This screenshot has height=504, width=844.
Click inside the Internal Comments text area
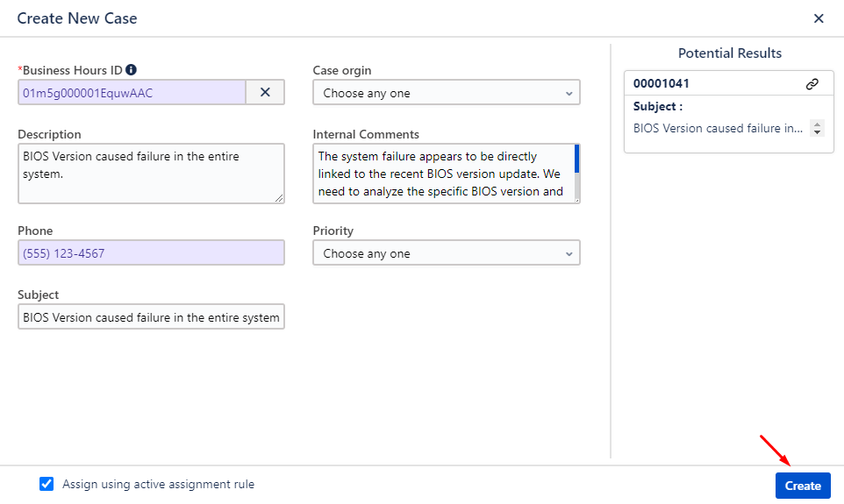[x=441, y=174]
